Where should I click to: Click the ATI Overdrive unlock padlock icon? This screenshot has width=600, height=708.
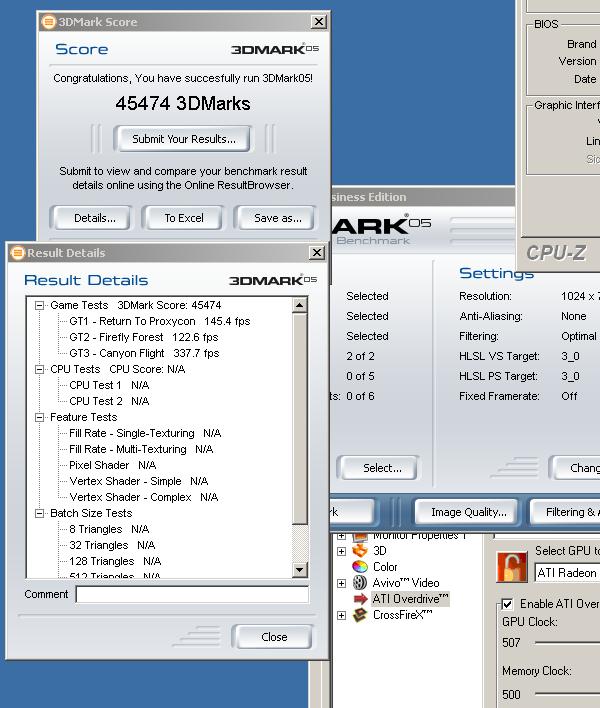pyautogui.click(x=512, y=567)
